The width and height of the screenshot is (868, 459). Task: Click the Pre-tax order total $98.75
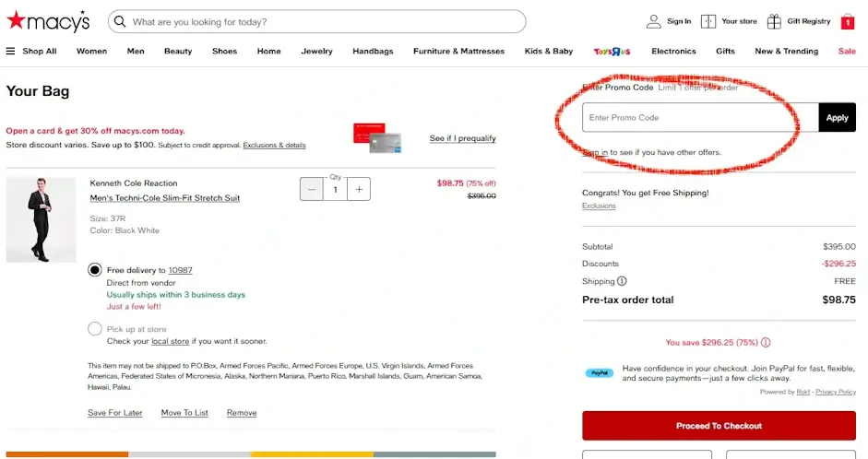click(838, 300)
